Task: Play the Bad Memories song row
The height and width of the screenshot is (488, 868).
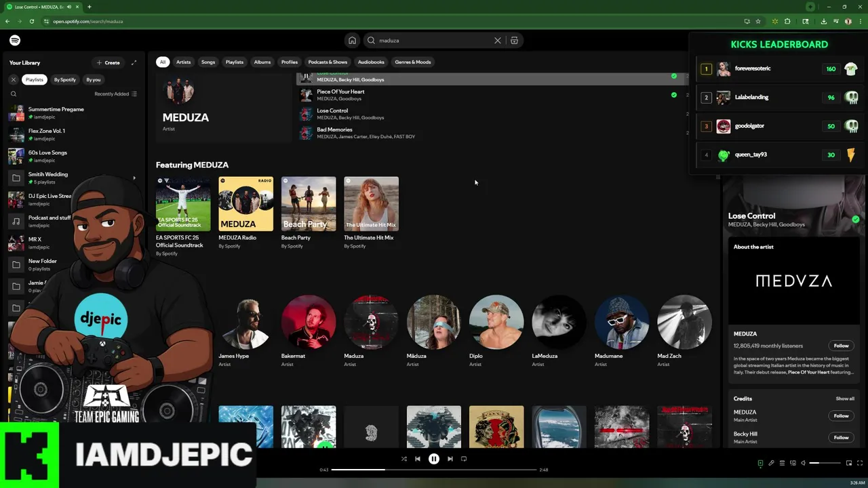Action: pos(494,133)
